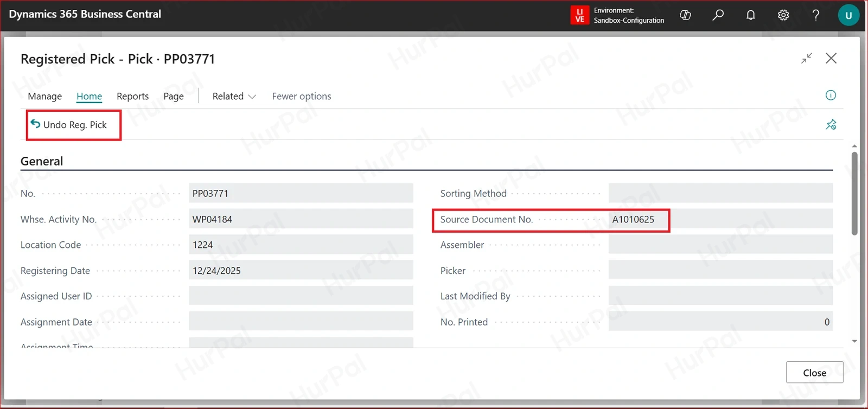This screenshot has width=868, height=409.
Task: Close the Registered Pick page with X
Action: tap(831, 58)
